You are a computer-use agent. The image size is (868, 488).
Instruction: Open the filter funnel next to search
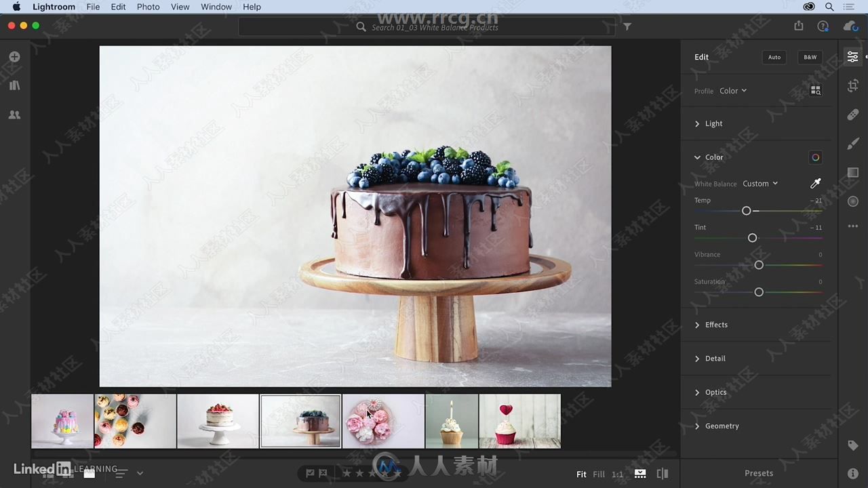click(x=627, y=27)
